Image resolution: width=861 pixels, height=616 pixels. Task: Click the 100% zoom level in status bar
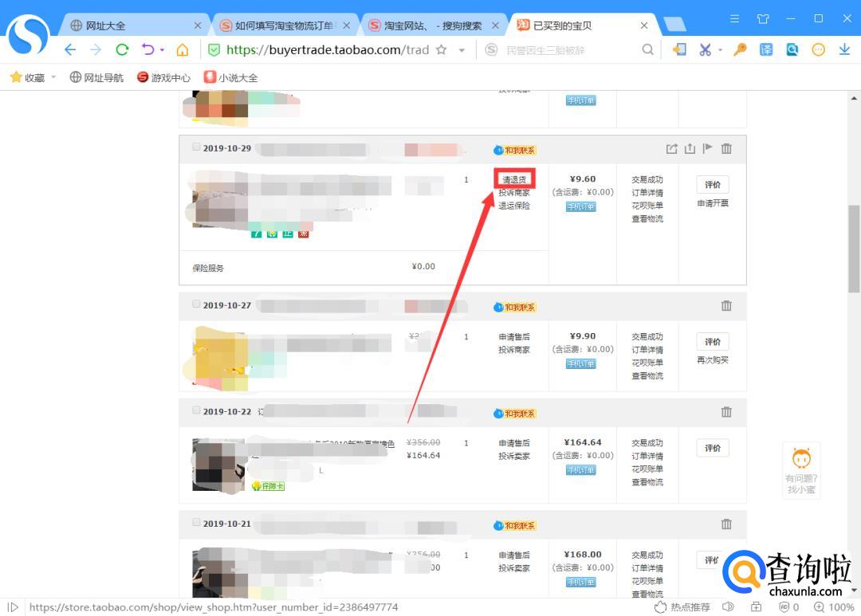(834, 607)
